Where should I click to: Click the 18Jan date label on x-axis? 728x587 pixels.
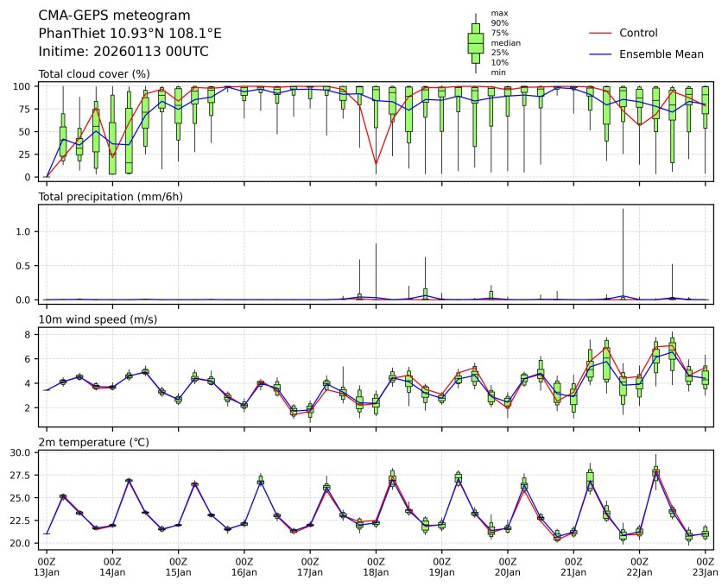coord(376,571)
